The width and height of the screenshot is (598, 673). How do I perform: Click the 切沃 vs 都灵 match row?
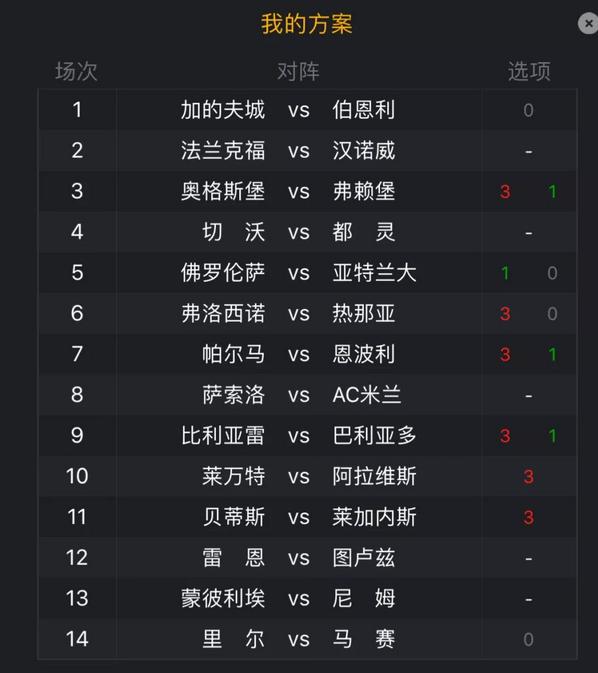307,232
